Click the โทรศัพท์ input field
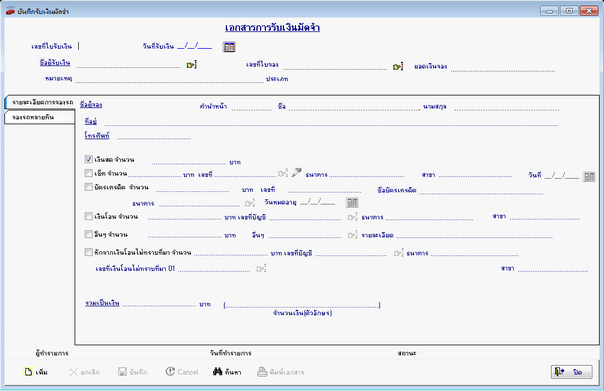 (154, 135)
